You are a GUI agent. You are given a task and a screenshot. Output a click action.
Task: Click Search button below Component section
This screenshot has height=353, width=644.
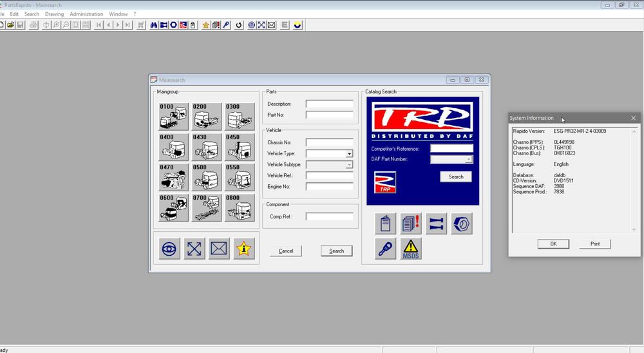click(x=336, y=251)
